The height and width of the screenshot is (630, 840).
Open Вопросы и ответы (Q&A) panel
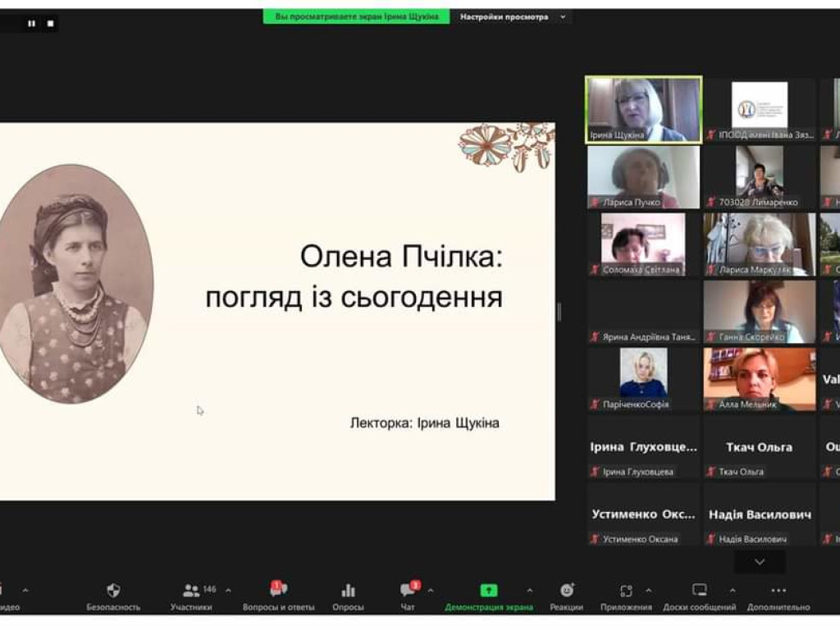[x=278, y=591]
